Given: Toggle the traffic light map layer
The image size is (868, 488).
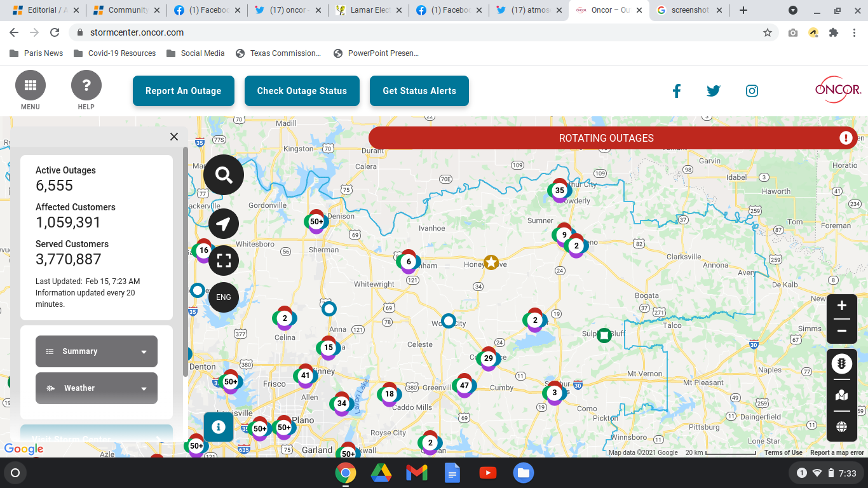Looking at the screenshot, I should tap(842, 364).
